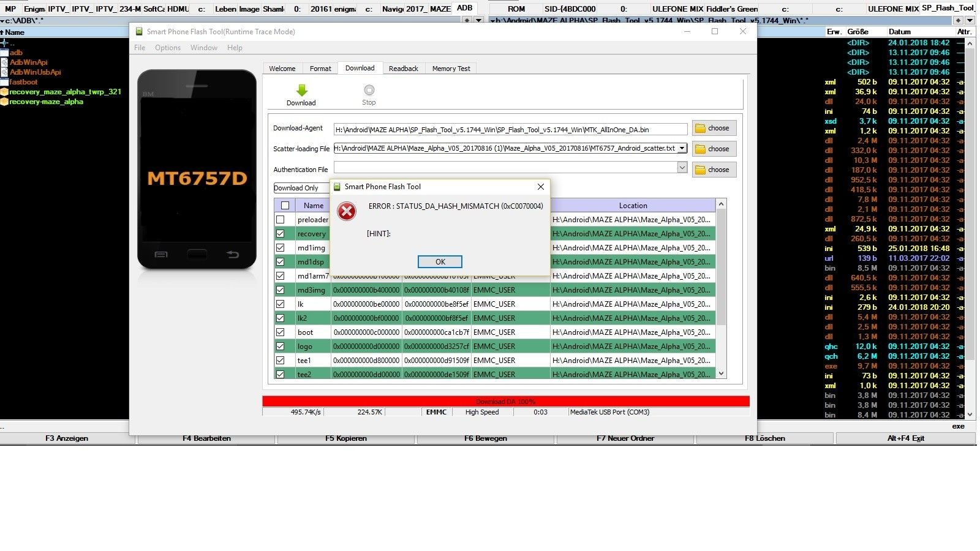Click F3 Anzeigen button in file manager

tap(67, 438)
